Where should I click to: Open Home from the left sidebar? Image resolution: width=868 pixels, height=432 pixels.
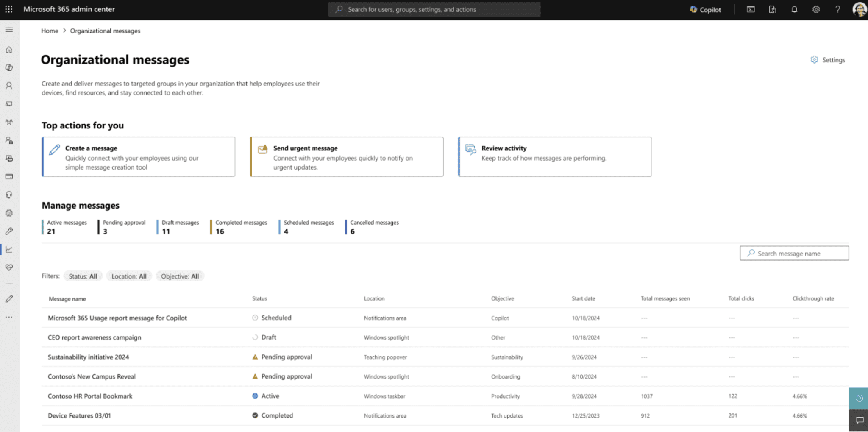pos(8,49)
